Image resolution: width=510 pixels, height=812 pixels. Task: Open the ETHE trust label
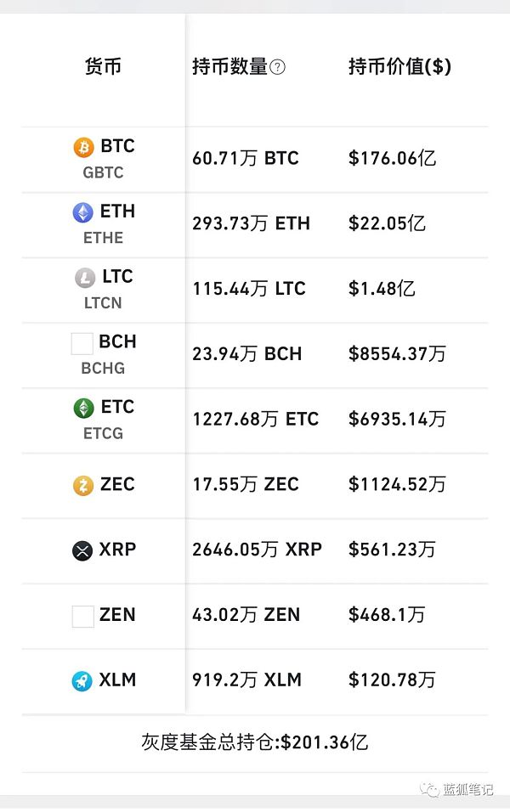point(103,238)
